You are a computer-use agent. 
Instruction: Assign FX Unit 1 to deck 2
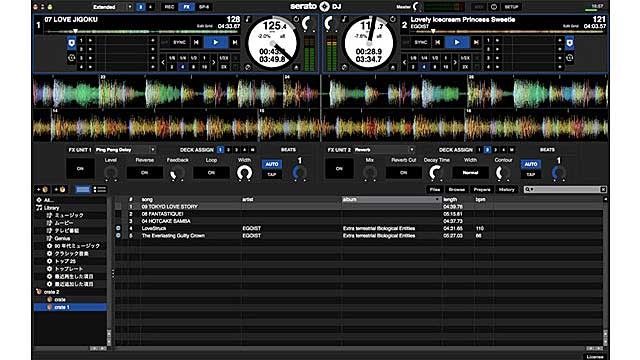228,150
